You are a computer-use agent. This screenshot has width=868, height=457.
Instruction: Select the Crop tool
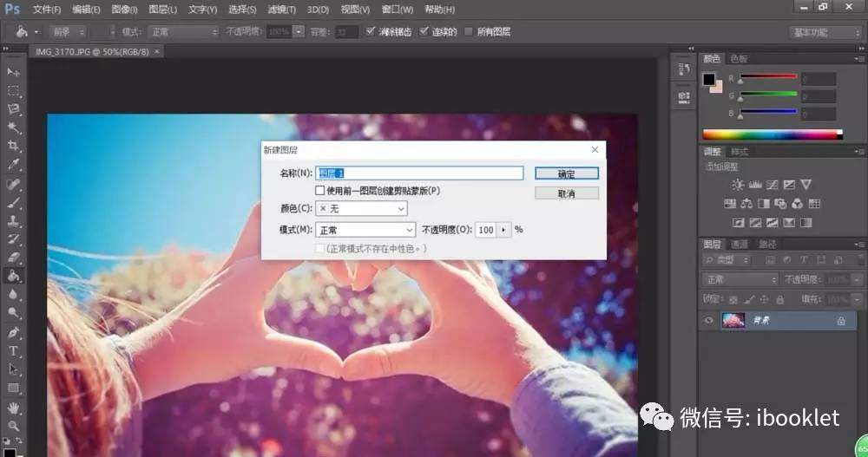tap(13, 146)
